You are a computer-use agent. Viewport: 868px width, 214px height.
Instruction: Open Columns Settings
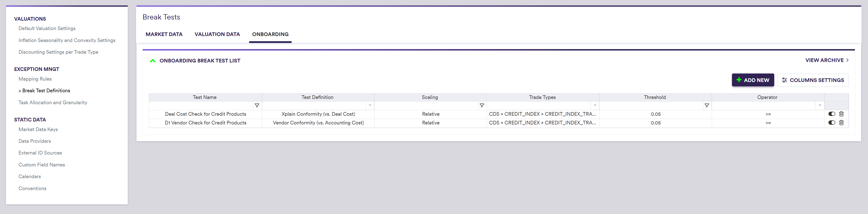pos(812,80)
